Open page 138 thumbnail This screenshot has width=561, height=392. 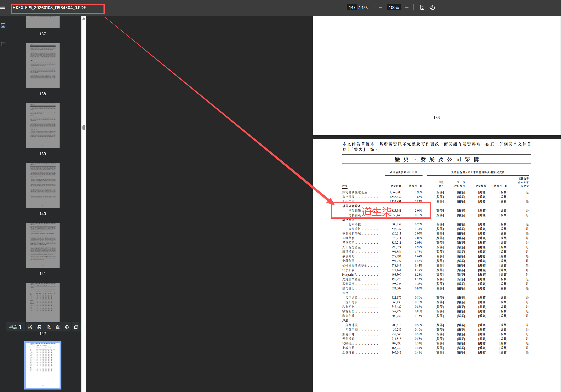point(42,66)
